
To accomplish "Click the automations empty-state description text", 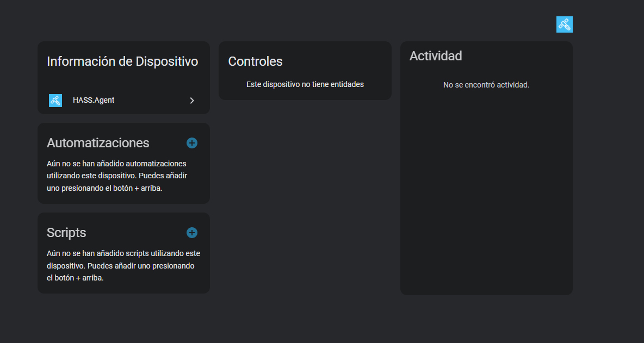I will click(117, 176).
